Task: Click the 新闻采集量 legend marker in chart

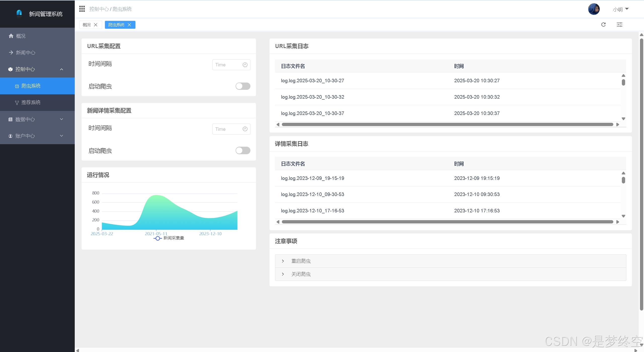Action: 158,238
